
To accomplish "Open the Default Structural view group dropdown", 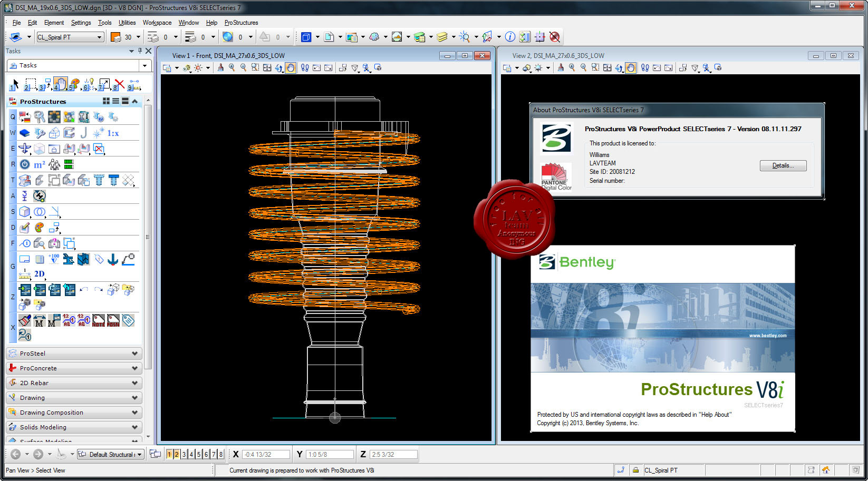I will click(x=140, y=454).
